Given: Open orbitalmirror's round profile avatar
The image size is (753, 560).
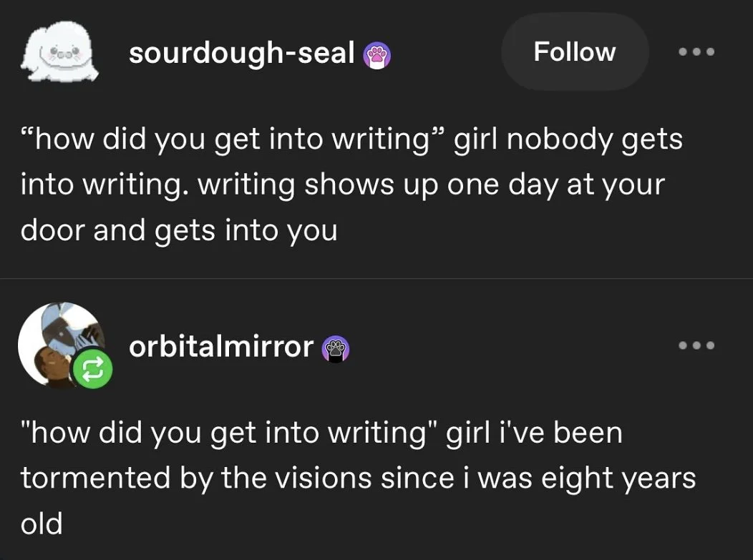Looking at the screenshot, I should coord(61,345).
